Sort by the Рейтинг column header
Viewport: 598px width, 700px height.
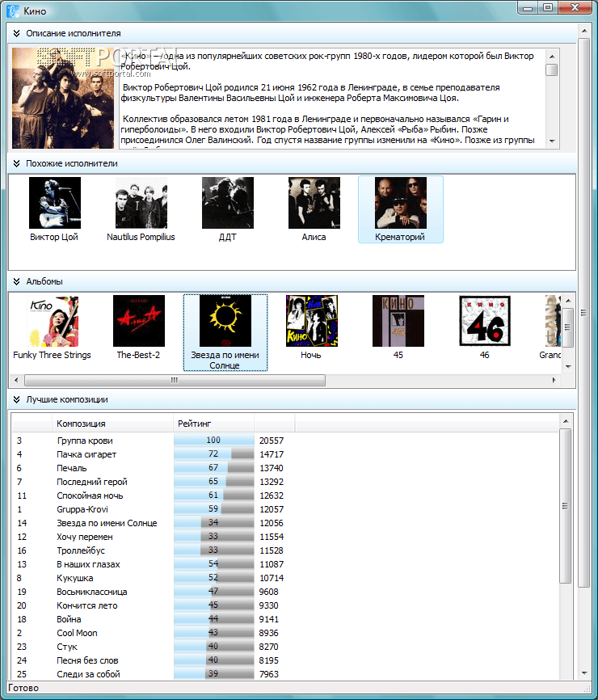click(213, 424)
